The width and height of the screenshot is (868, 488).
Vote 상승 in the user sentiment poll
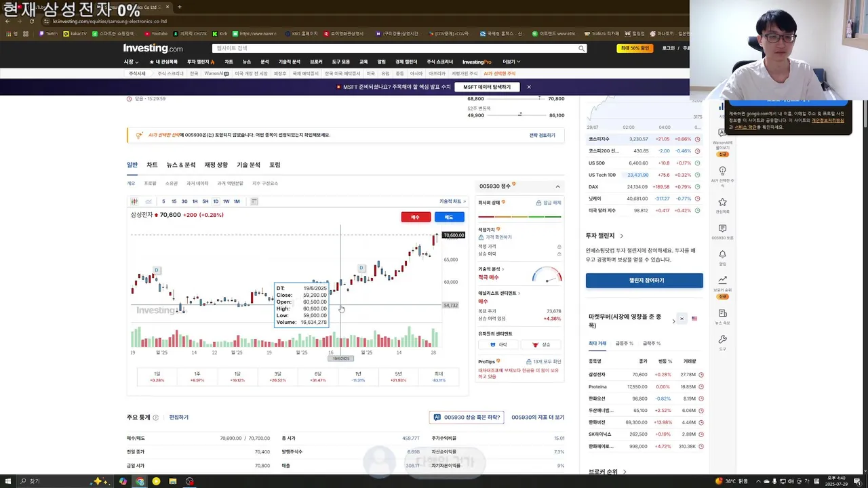(x=540, y=344)
